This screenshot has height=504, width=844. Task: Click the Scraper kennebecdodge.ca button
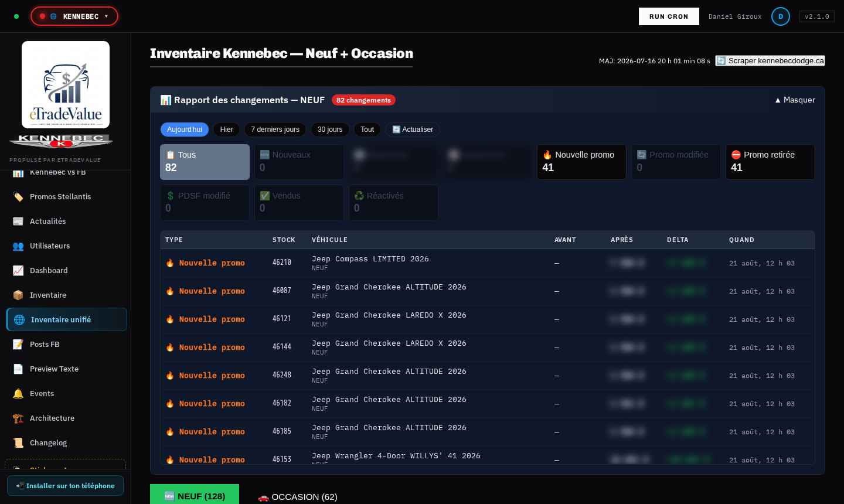(770, 60)
